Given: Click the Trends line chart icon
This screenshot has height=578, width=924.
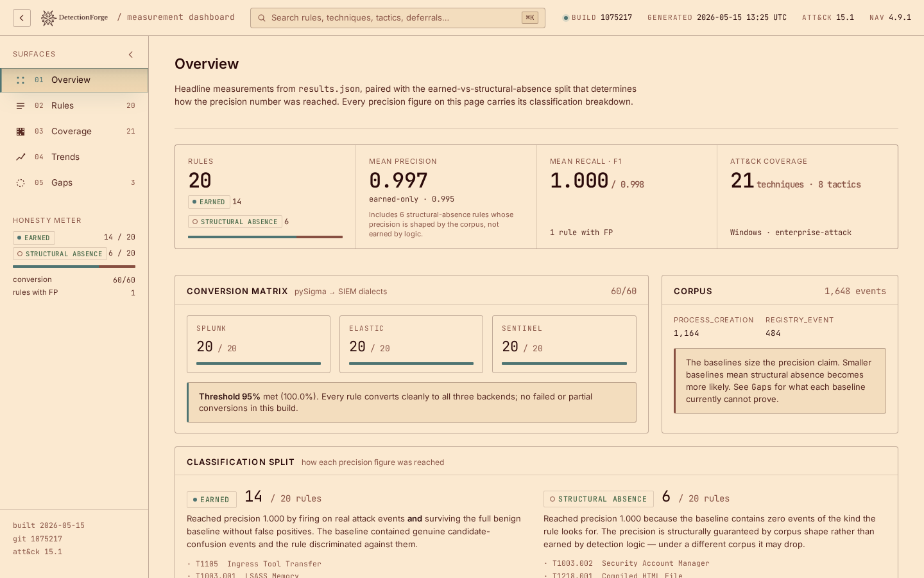Looking at the screenshot, I should tap(21, 157).
